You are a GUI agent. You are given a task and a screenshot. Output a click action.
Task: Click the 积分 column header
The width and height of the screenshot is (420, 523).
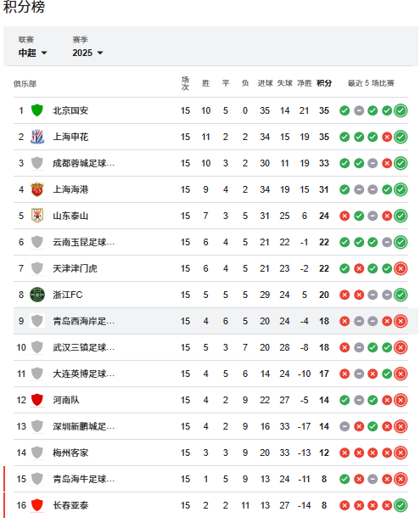324,83
